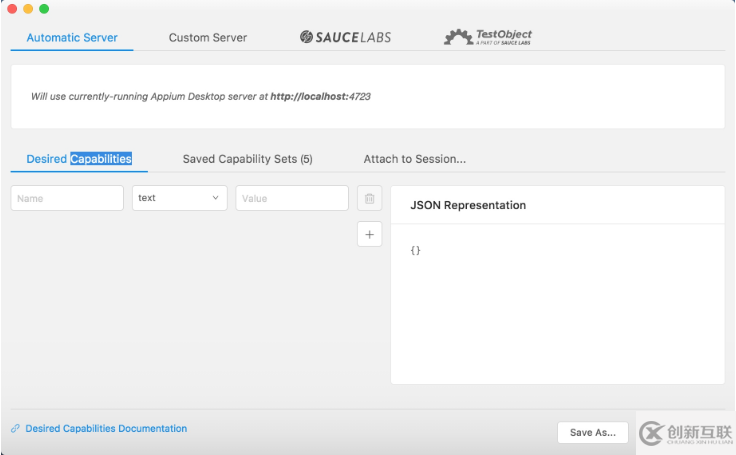This screenshot has width=736, height=455.
Task: Close the window using red button
Action: (x=12, y=9)
